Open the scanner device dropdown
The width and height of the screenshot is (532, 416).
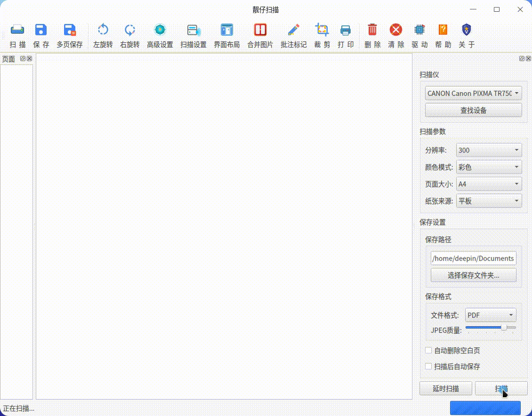[473, 93]
